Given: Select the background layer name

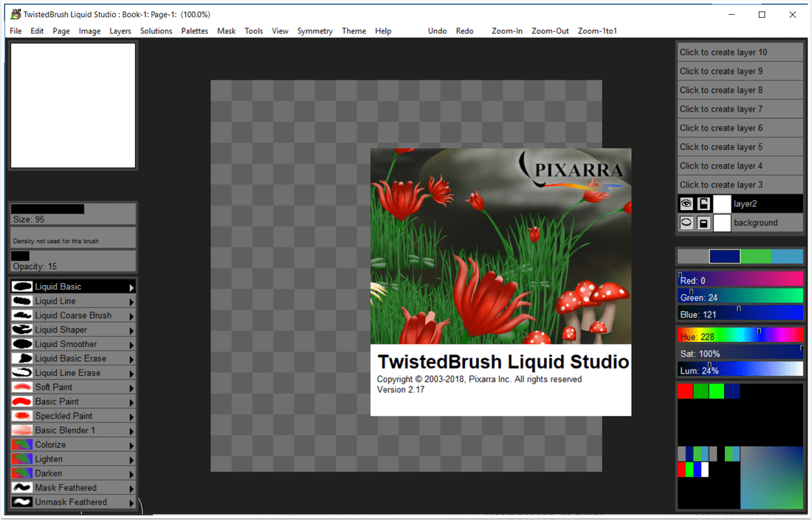Looking at the screenshot, I should [x=756, y=223].
